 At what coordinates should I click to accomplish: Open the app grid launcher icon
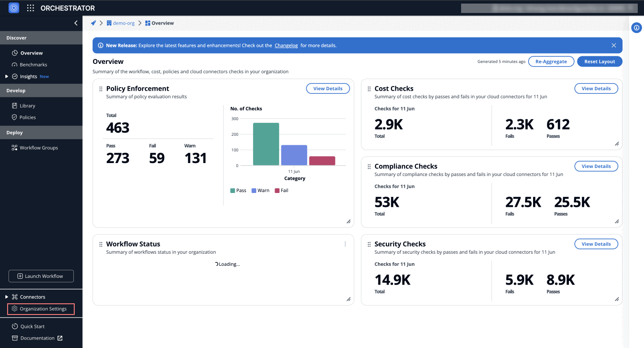[30, 8]
